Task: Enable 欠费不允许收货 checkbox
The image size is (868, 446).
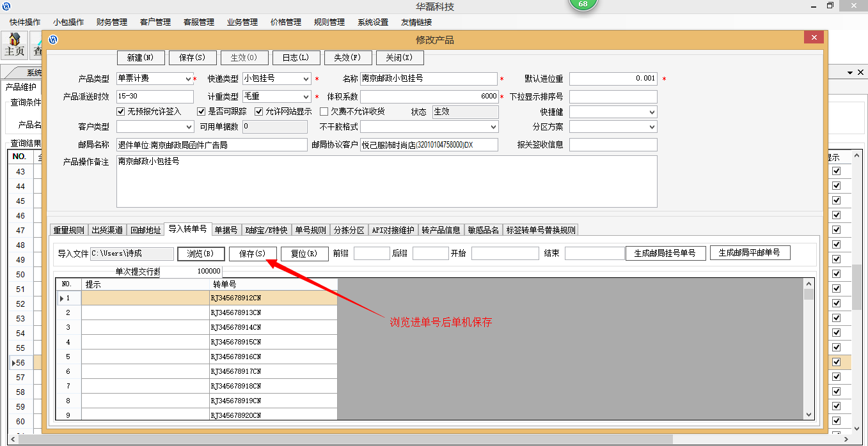Action: pyautogui.click(x=324, y=112)
